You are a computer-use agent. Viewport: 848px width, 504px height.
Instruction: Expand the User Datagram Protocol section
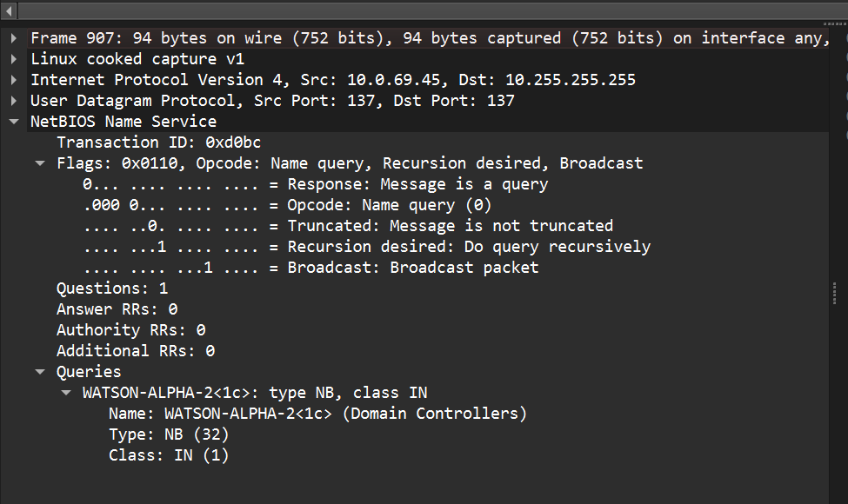(x=14, y=101)
